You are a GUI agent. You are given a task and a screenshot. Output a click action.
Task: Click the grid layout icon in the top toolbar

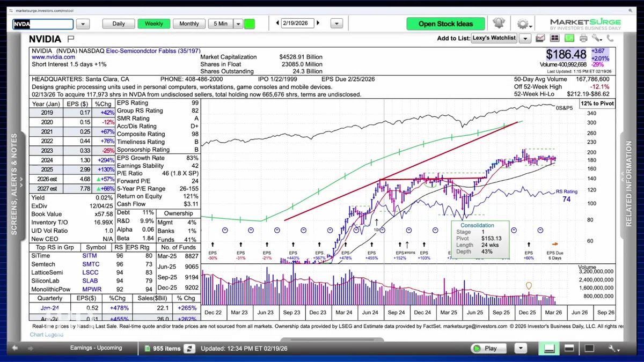[554, 39]
